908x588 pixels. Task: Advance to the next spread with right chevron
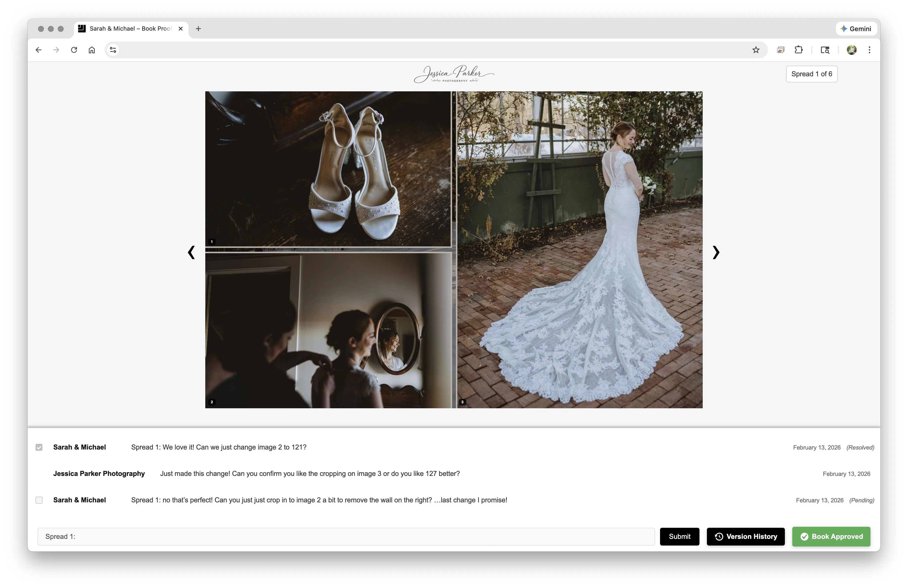point(716,252)
